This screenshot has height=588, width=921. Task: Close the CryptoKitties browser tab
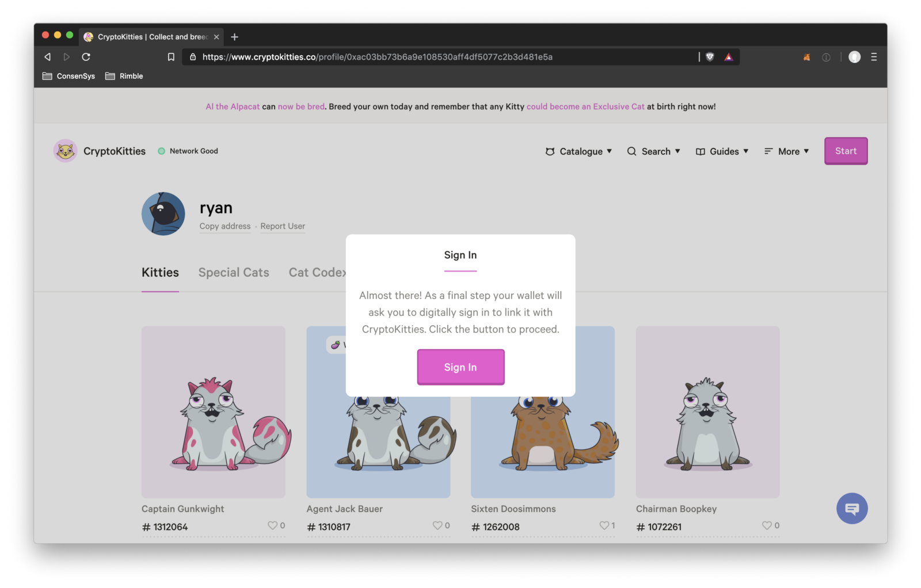(216, 37)
